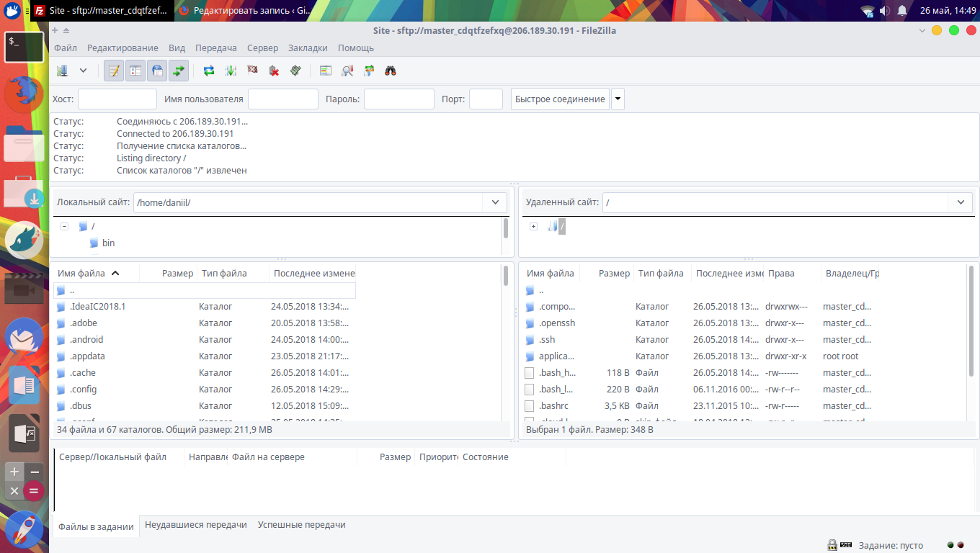This screenshot has height=553, width=980.
Task: Refresh file and folder lists
Action: click(x=209, y=71)
